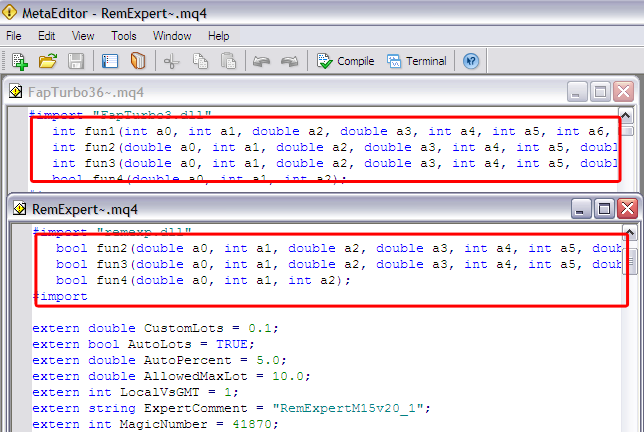Toggle the Navigator panel icon
This screenshot has width=644, height=432.
[x=110, y=61]
